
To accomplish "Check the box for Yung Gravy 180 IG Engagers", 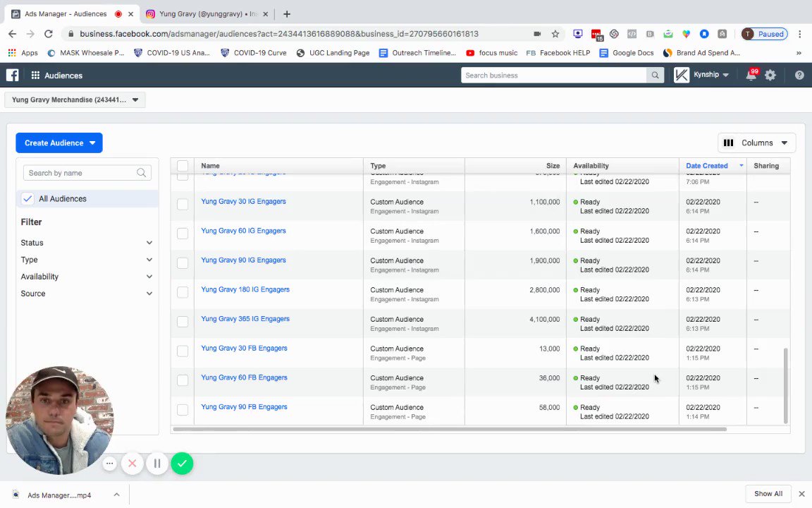I will [183, 292].
